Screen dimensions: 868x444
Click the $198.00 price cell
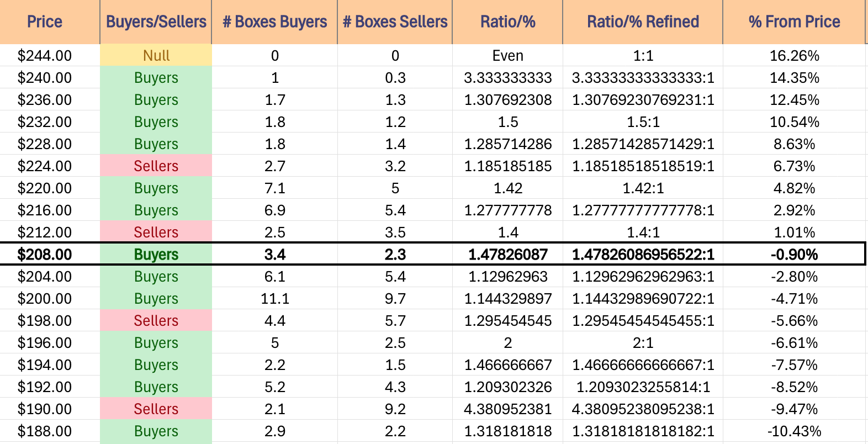coord(50,320)
